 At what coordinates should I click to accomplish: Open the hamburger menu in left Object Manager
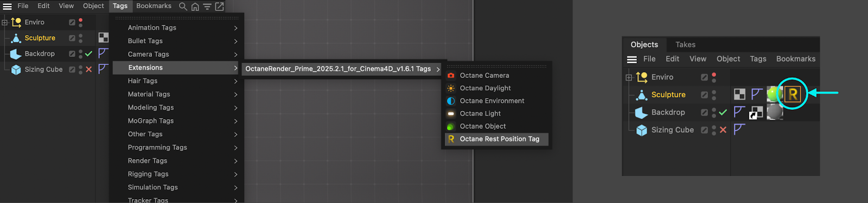pos(7,6)
